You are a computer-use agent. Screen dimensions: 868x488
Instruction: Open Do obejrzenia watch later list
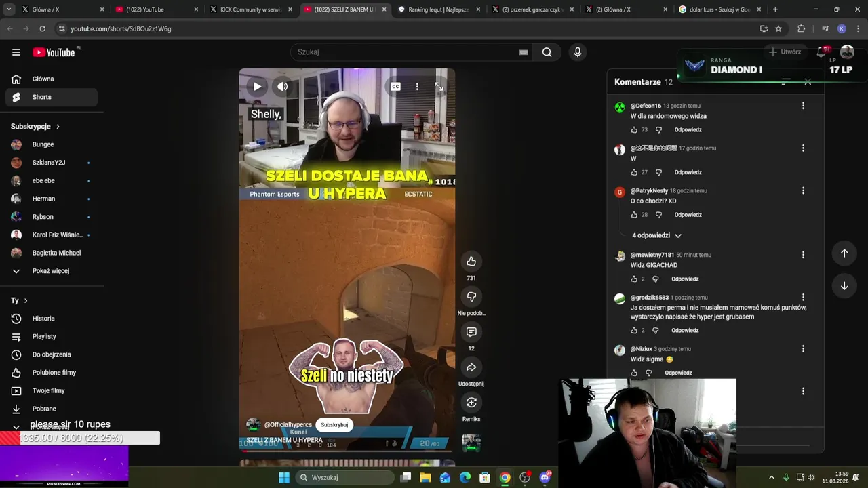52,354
